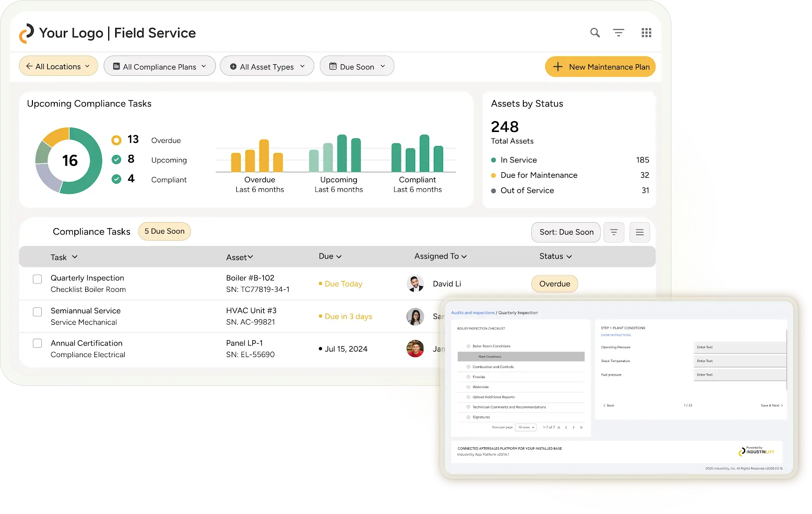Go to last page in checklist pagination

pos(581,427)
